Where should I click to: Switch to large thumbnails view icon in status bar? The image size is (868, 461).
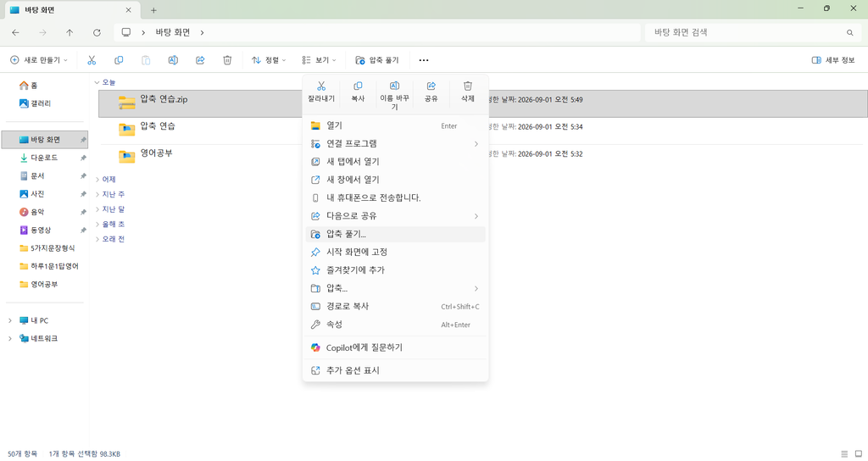click(x=859, y=454)
